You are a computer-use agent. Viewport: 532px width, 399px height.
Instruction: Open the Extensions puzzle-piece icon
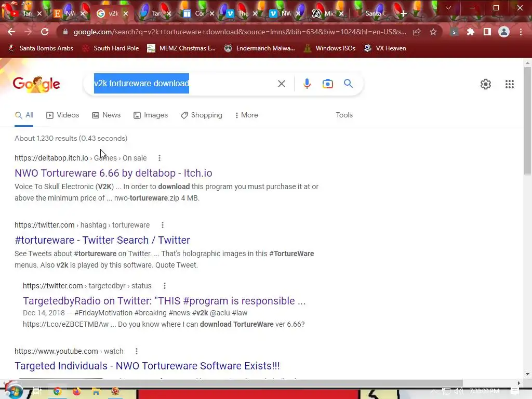coord(470,32)
